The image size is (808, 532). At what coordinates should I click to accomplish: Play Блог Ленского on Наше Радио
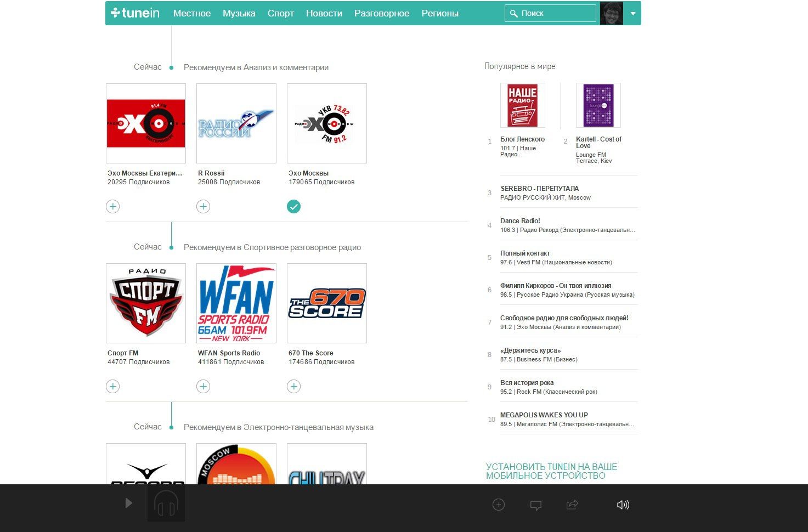[523, 139]
